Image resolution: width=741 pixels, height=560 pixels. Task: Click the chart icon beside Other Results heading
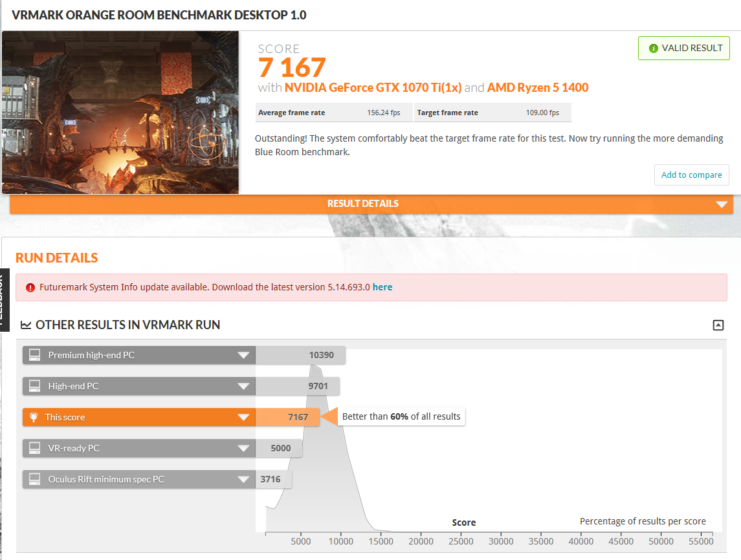pyautogui.click(x=26, y=325)
